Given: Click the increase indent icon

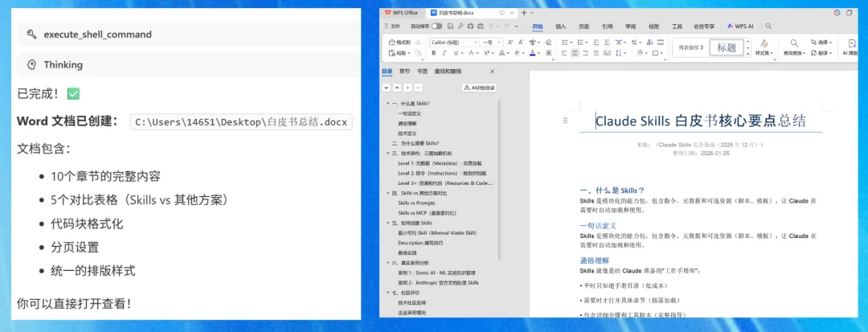Looking at the screenshot, I should tap(607, 43).
